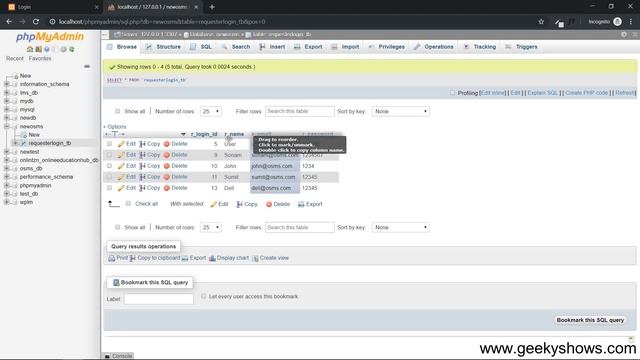Click With selected Export icon

pyautogui.click(x=301, y=204)
